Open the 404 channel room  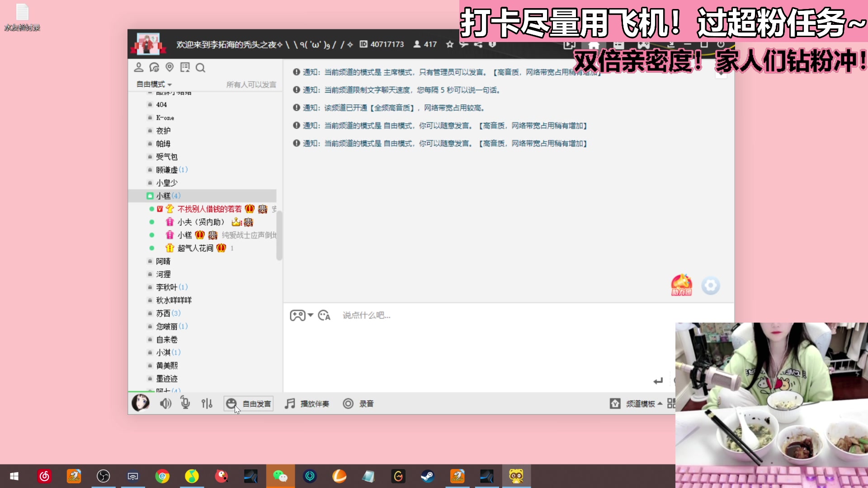click(x=161, y=104)
